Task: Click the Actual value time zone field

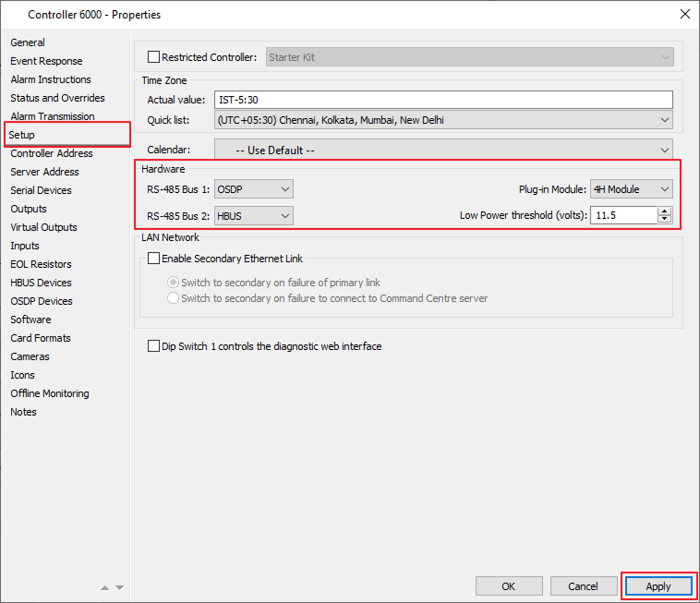Action: [443, 100]
